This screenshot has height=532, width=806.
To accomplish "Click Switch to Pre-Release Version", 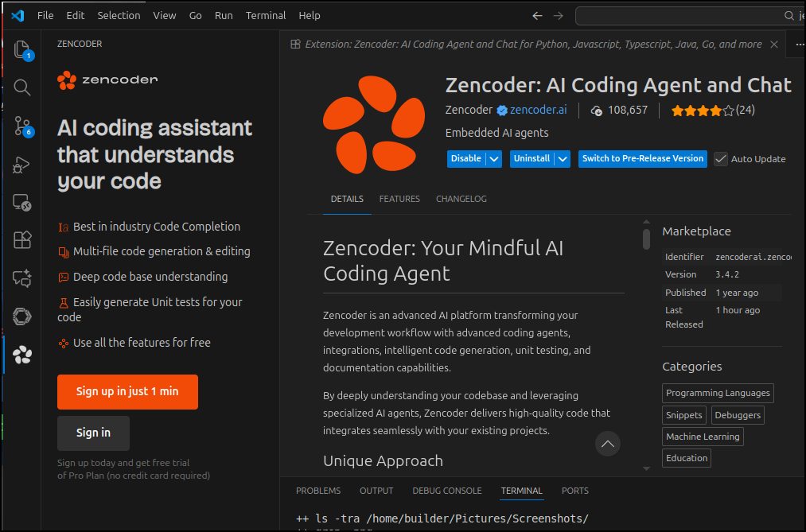I will 642,158.
